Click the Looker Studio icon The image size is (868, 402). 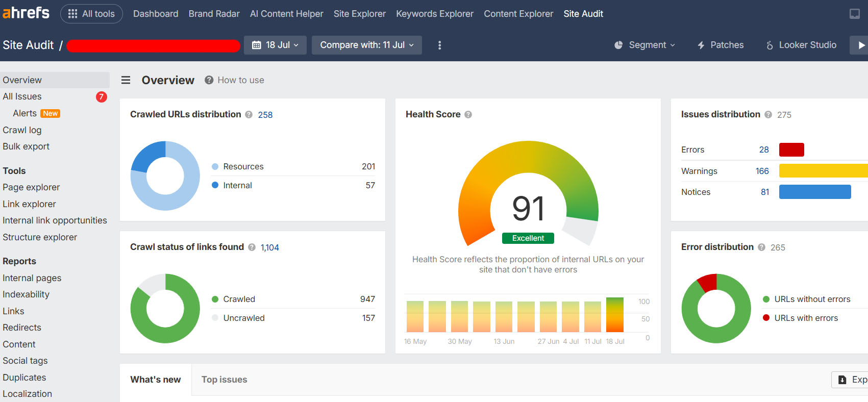770,45
